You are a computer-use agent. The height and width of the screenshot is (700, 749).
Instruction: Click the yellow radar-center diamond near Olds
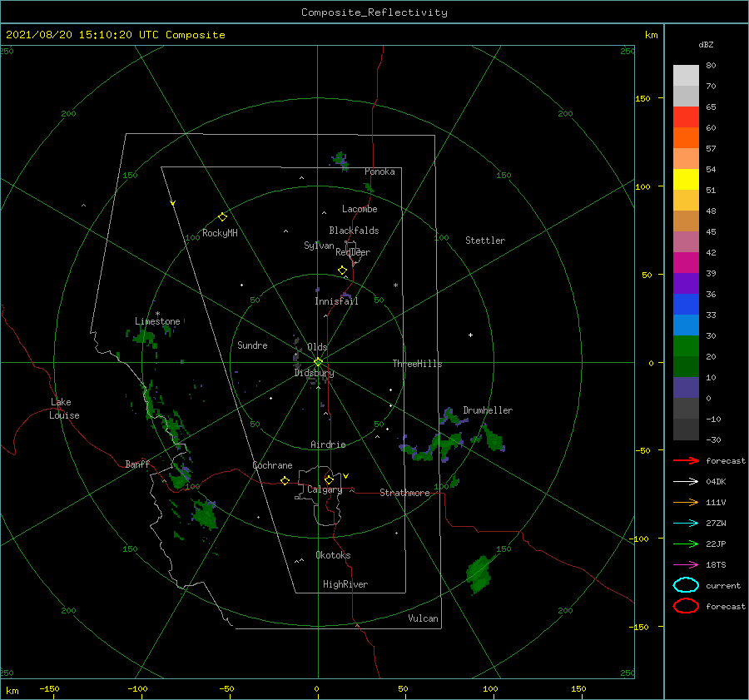point(318,362)
